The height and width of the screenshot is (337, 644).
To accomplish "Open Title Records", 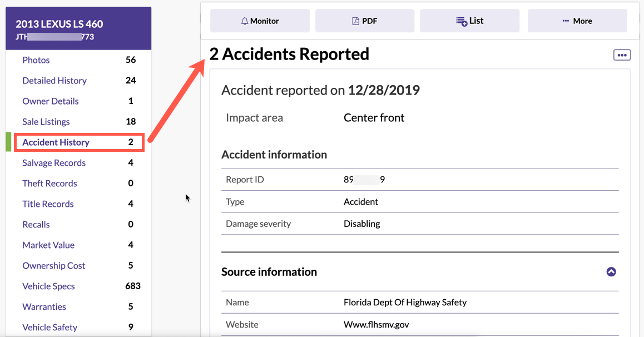I will point(48,204).
